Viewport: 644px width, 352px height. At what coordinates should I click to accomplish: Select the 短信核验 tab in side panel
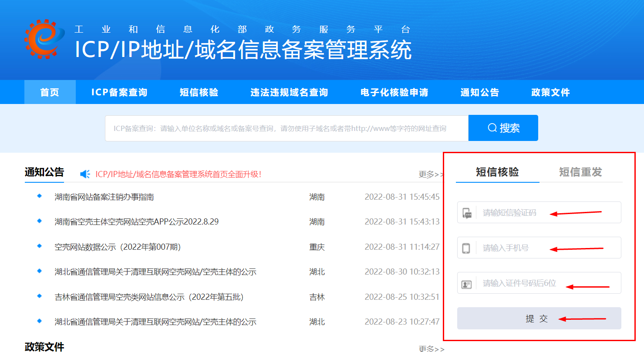(x=497, y=172)
